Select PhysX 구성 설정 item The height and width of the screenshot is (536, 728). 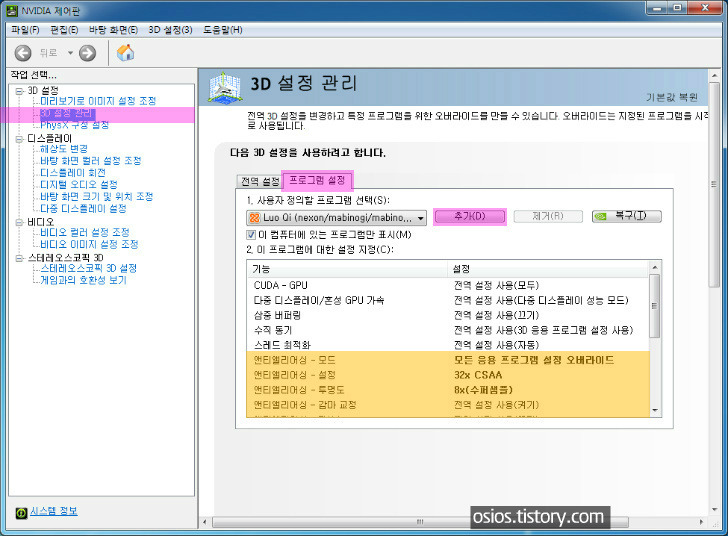pyautogui.click(x=74, y=125)
